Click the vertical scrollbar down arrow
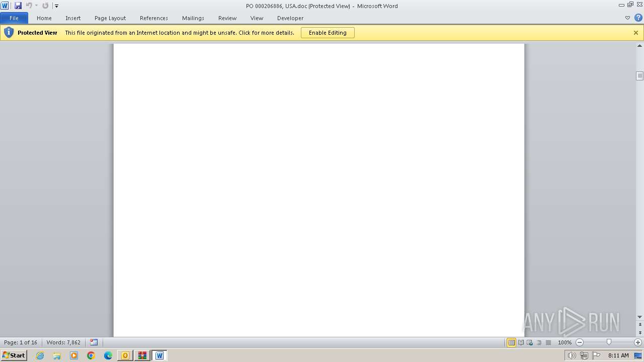The height and width of the screenshot is (362, 644). point(639,317)
